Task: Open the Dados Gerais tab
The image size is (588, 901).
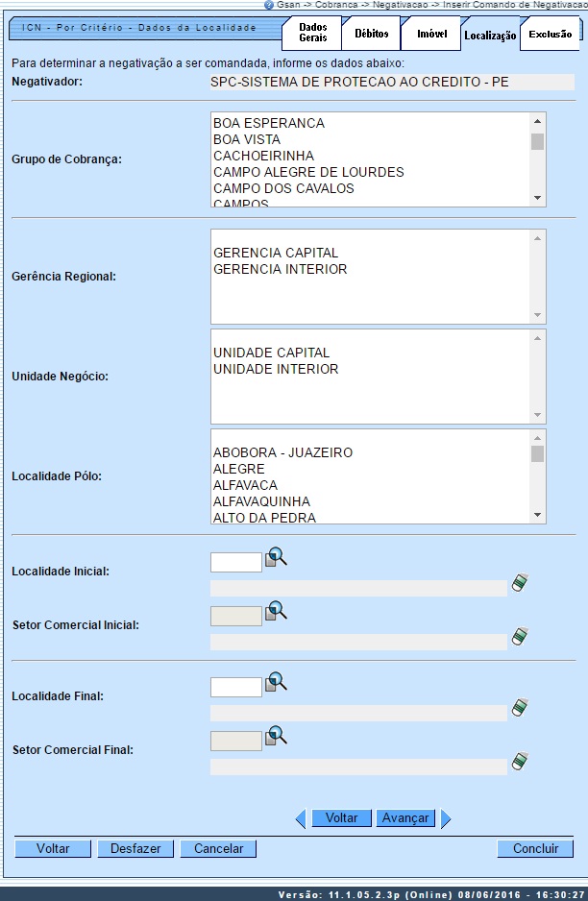Action: 312,33
